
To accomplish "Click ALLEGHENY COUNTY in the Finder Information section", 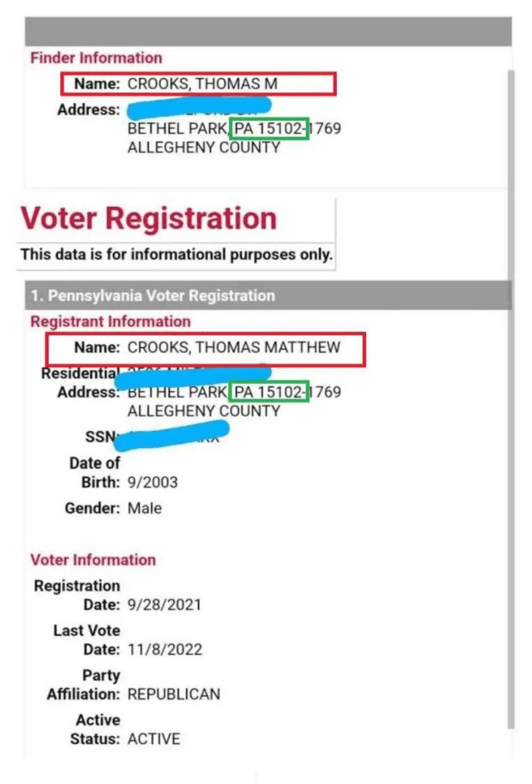I will click(x=204, y=147).
